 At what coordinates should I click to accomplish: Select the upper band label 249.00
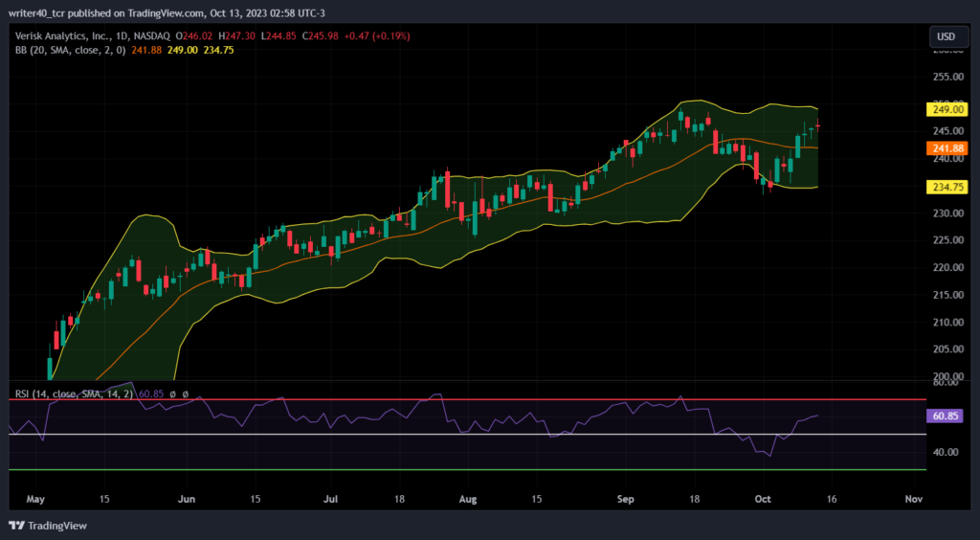pos(947,110)
